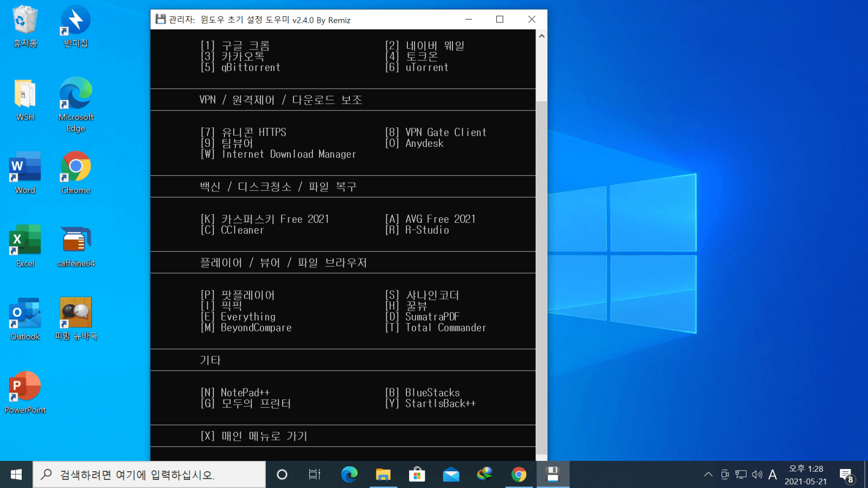Open Microsoft Store from the taskbar

(417, 474)
